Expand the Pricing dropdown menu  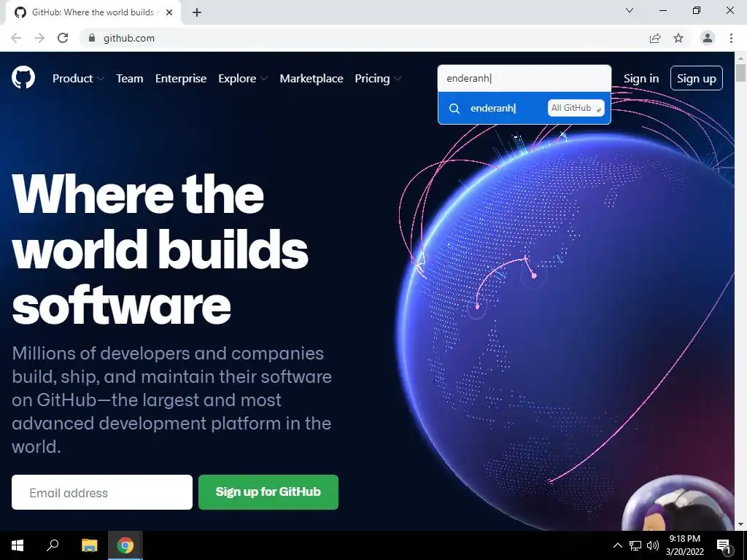[x=379, y=79]
